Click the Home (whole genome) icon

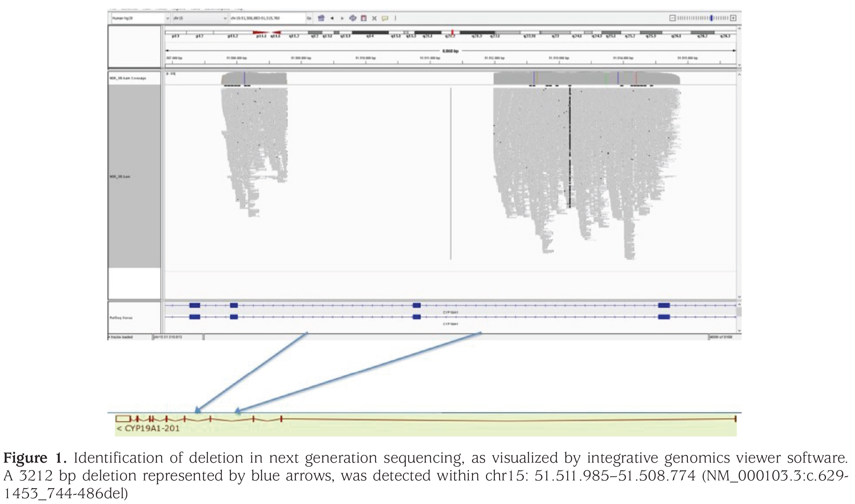pos(321,18)
